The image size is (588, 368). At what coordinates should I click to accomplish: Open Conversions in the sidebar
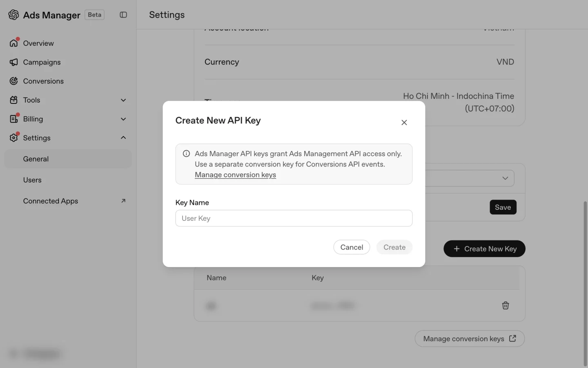68,81
